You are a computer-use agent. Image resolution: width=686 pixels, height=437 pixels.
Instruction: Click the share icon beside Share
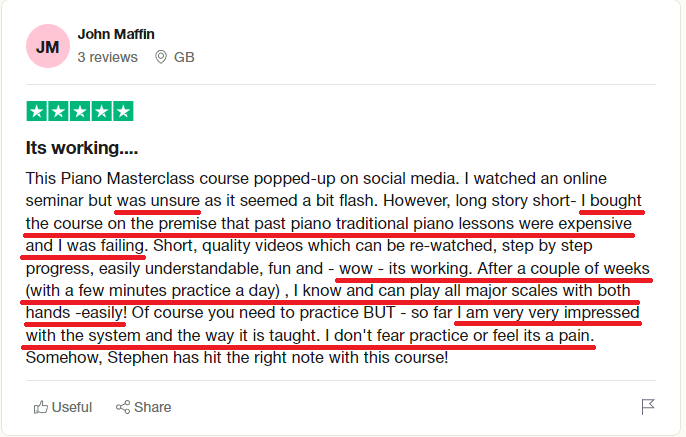[123, 407]
